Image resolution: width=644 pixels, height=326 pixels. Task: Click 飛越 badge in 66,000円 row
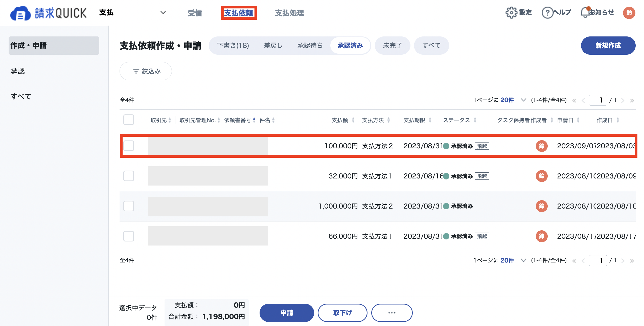pyautogui.click(x=482, y=236)
